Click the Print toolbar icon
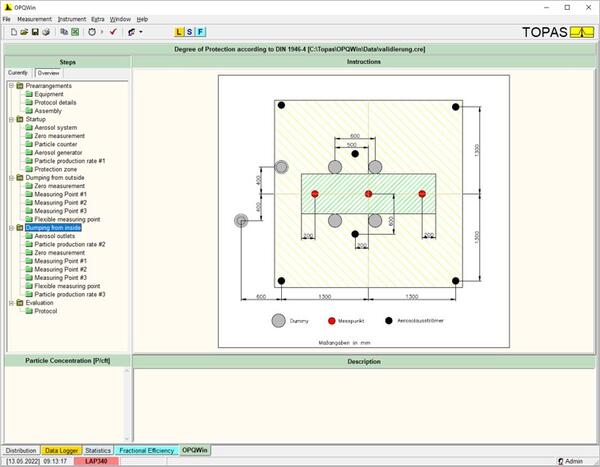This screenshot has height=467, width=600. pyautogui.click(x=46, y=32)
